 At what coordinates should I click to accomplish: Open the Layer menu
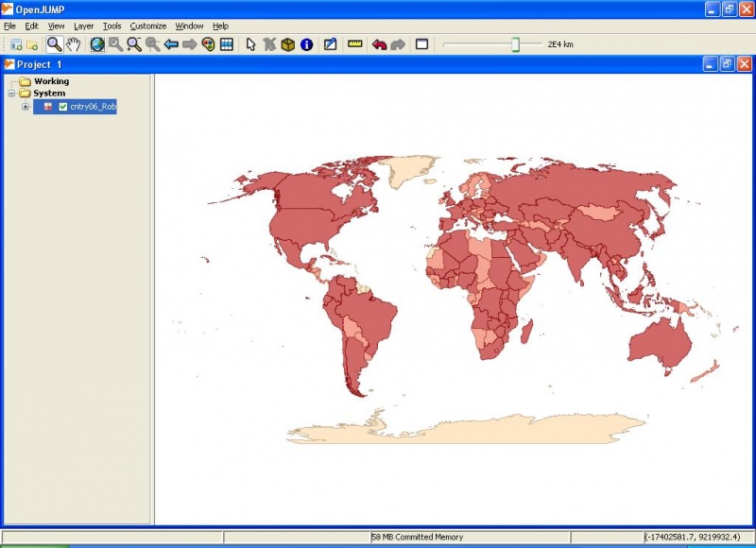[x=84, y=26]
